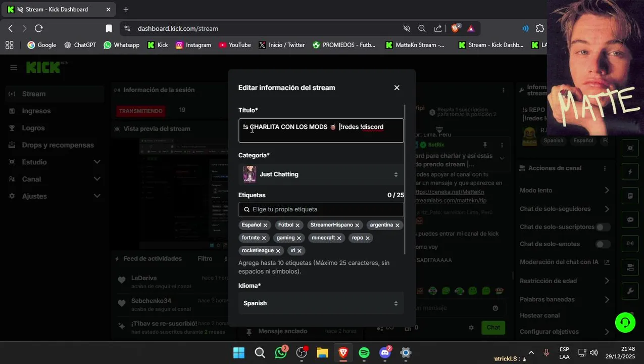Close the Editar información del stream dialog

[x=397, y=87]
